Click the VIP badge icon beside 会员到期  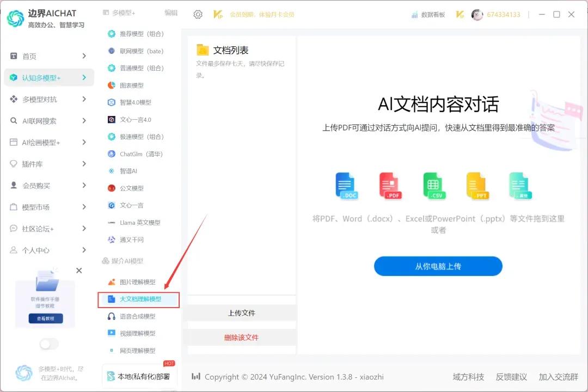tap(218, 15)
